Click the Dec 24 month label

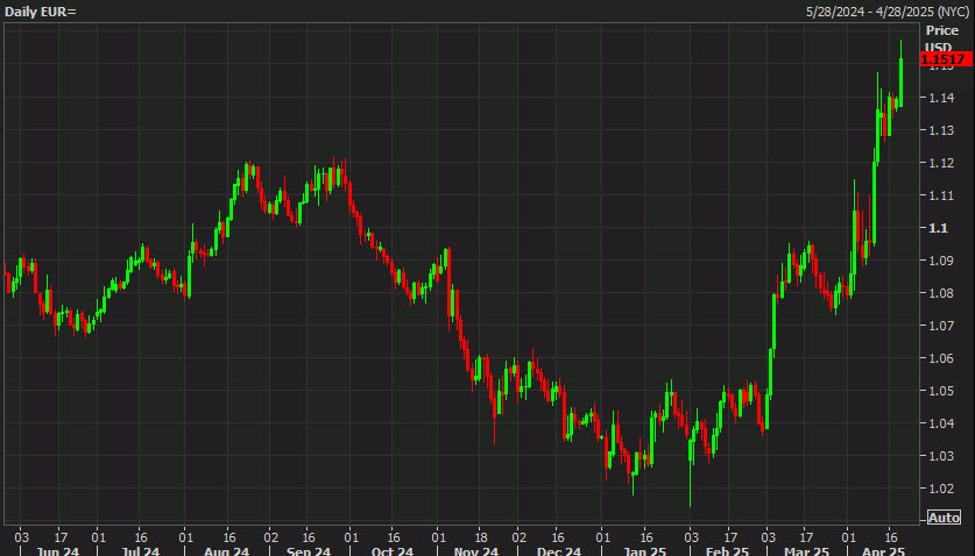click(x=560, y=550)
